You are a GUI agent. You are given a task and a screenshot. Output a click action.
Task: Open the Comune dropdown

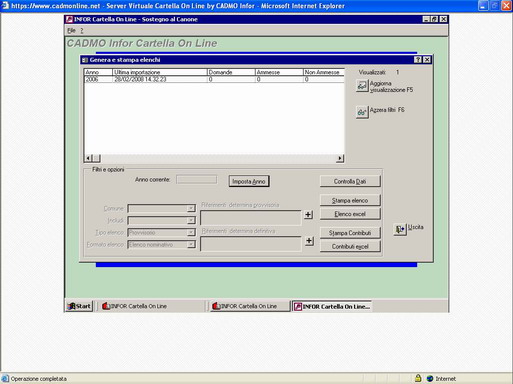[x=191, y=208]
